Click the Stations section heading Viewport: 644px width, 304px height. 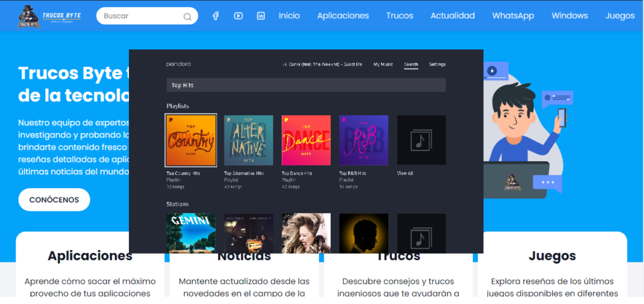177,204
